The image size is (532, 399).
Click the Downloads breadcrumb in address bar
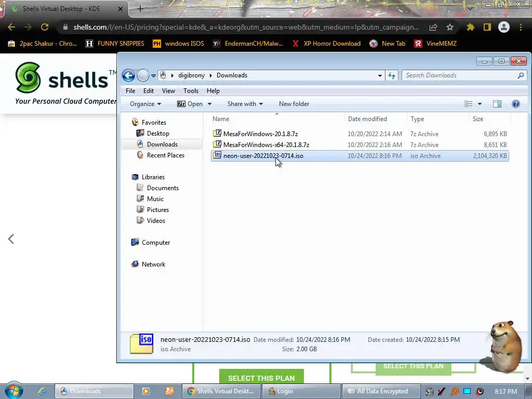[x=232, y=75]
